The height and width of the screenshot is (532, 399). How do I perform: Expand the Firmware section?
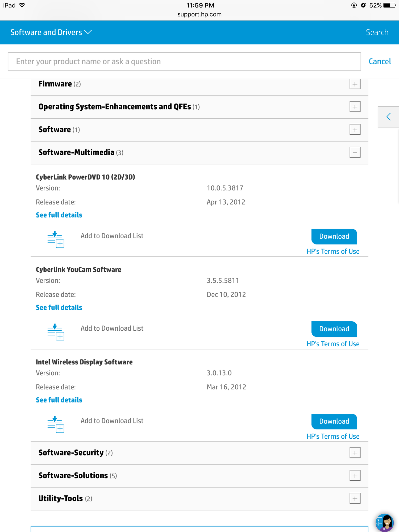click(x=355, y=84)
